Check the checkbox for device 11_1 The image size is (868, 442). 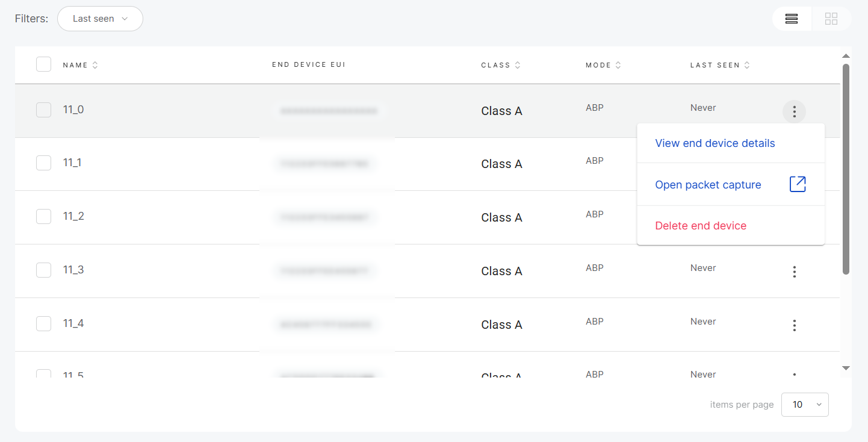pyautogui.click(x=43, y=163)
